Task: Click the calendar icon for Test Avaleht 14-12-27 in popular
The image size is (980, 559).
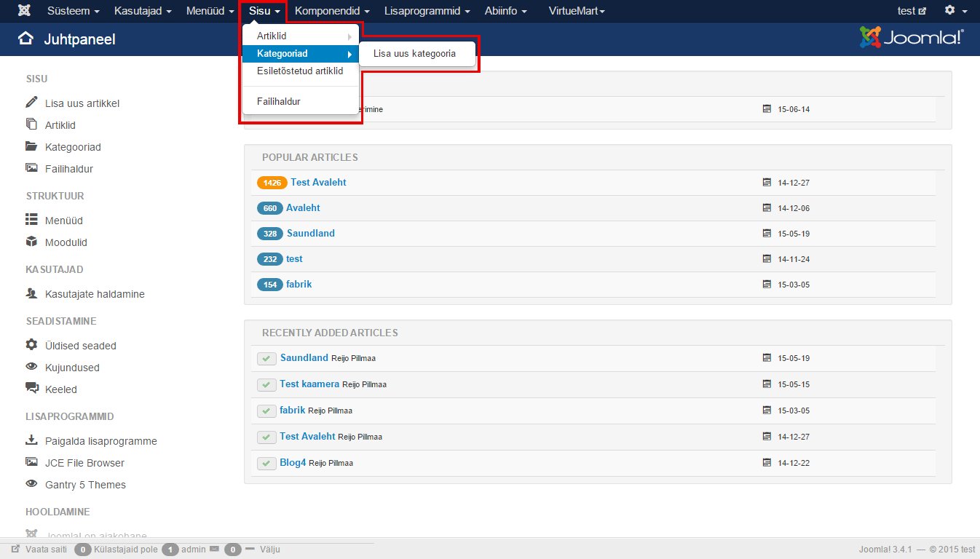Action: 767,182
